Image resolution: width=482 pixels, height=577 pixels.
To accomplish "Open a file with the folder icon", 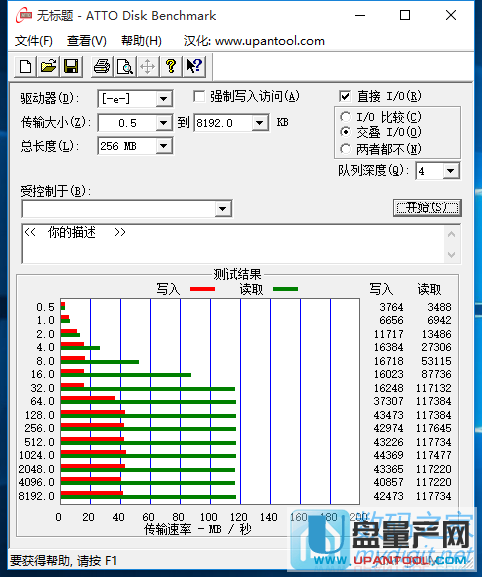I will [x=48, y=67].
